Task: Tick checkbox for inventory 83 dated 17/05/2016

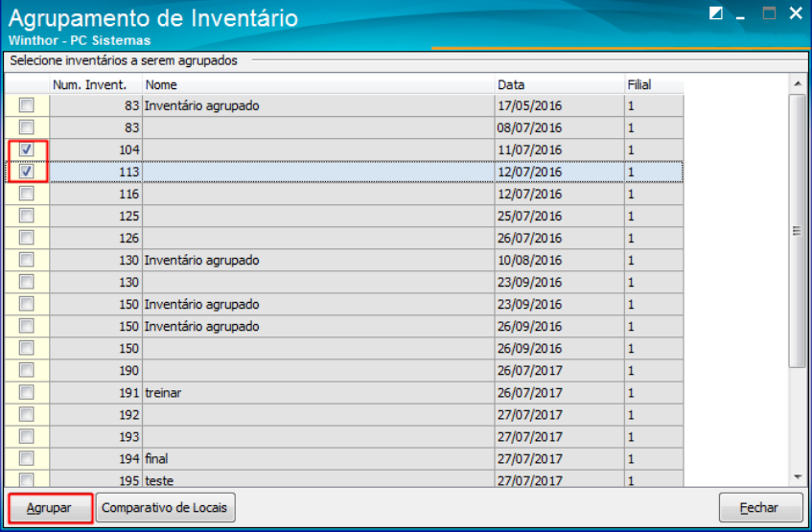Action: (27, 105)
